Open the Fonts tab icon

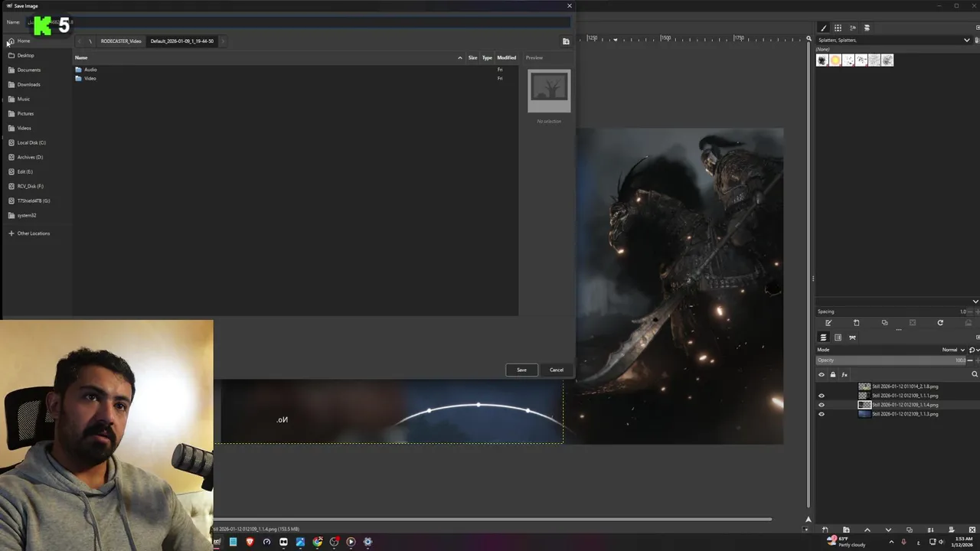pos(853,28)
